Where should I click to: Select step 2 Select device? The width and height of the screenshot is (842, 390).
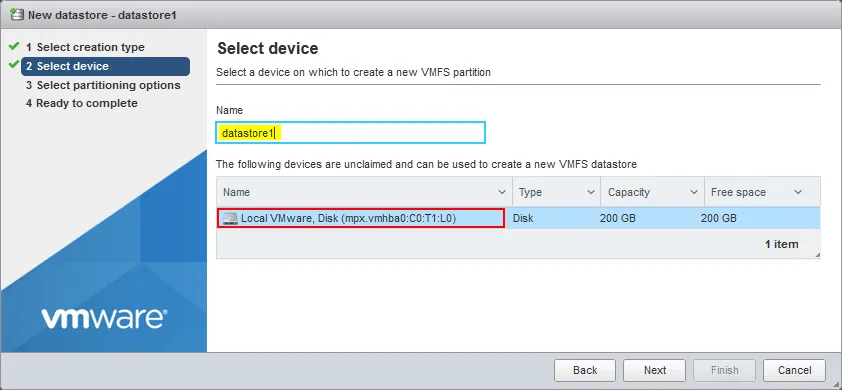[105, 66]
